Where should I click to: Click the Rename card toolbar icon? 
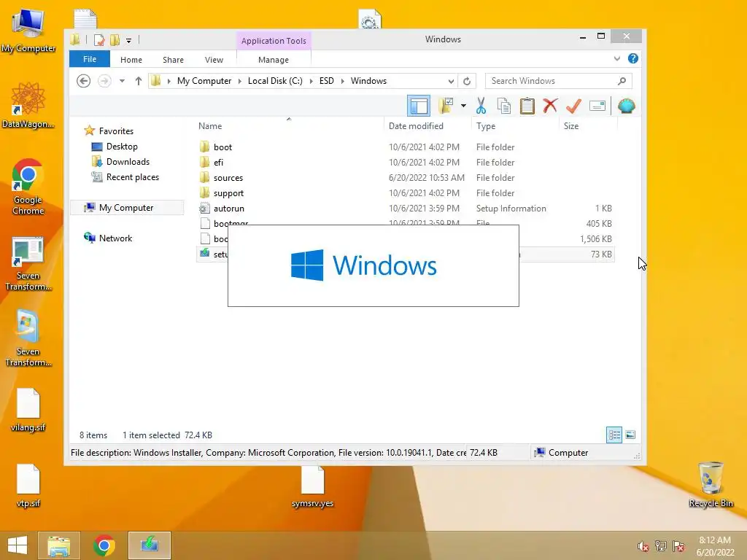pyautogui.click(x=597, y=106)
